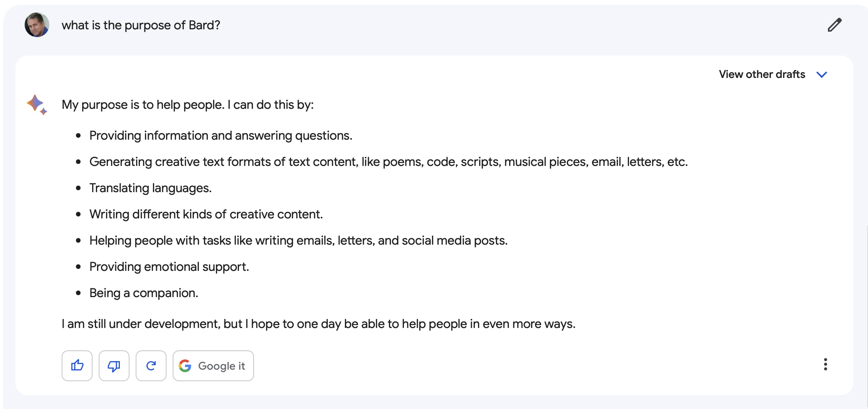868x409 pixels.
Task: Click the "Providing emotional support." bullet
Action: click(x=169, y=267)
